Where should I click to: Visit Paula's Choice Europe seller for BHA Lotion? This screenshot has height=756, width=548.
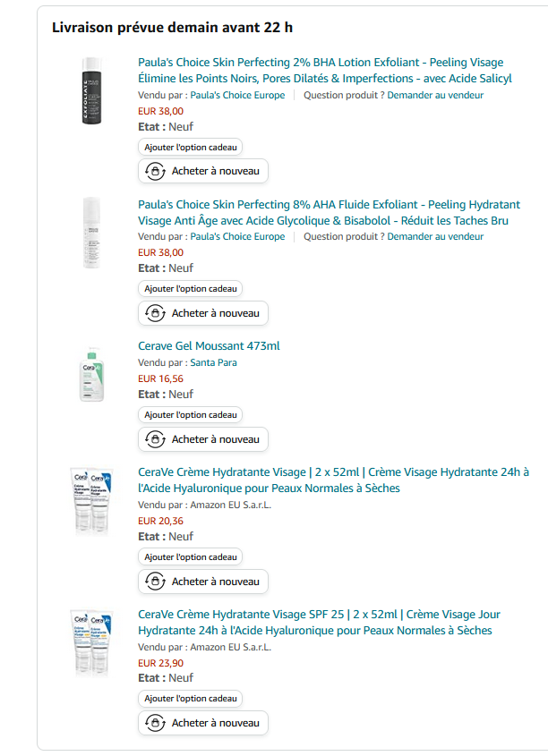click(237, 96)
